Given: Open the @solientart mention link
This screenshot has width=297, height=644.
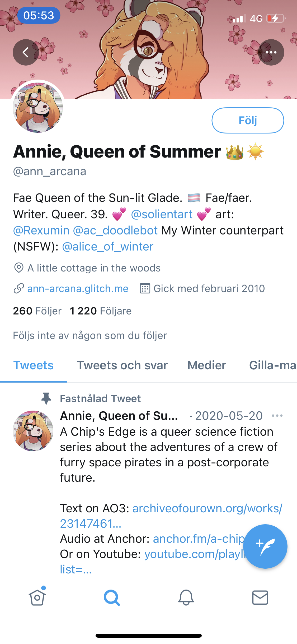Looking at the screenshot, I should [x=162, y=214].
